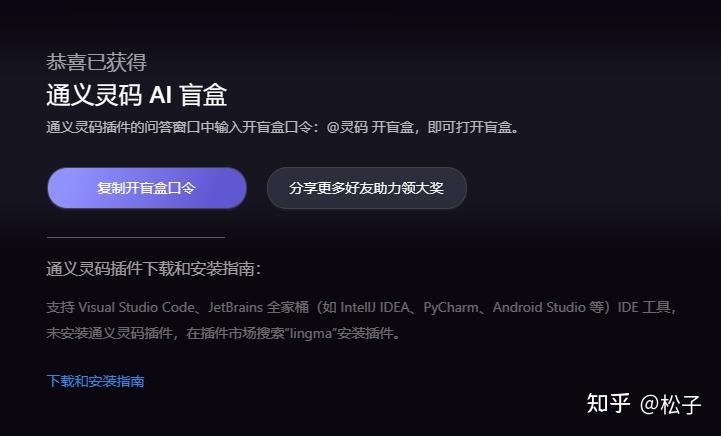
Task: Click the Visual Studio Code text
Action: pyautogui.click(x=137, y=307)
